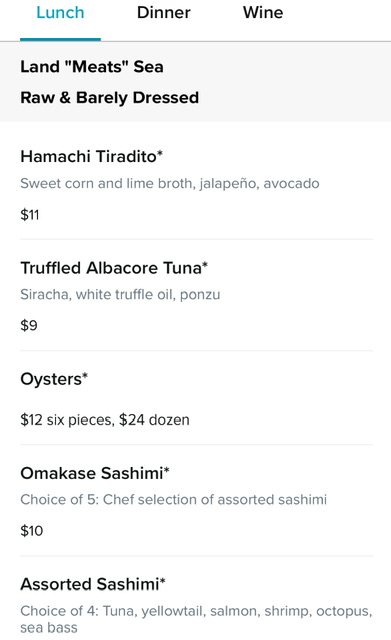Open the Assorted Sashimi item
The image size is (391, 640).
pos(93,584)
